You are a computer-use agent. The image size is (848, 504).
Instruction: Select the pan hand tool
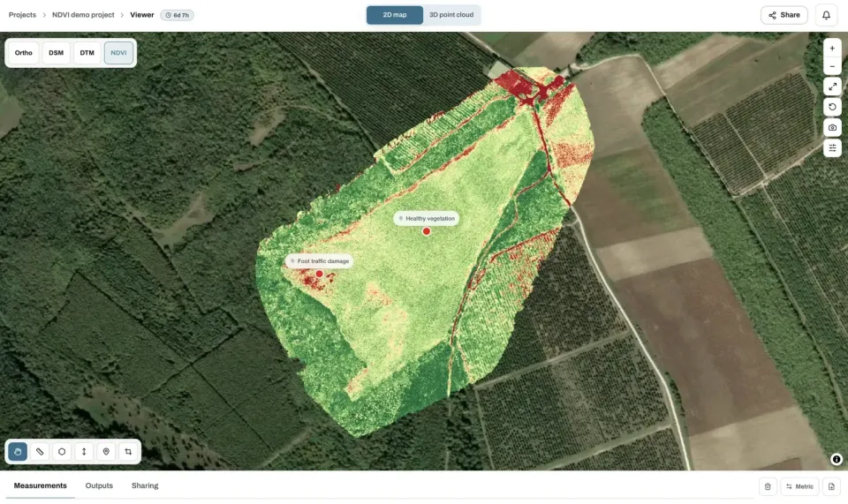click(18, 452)
